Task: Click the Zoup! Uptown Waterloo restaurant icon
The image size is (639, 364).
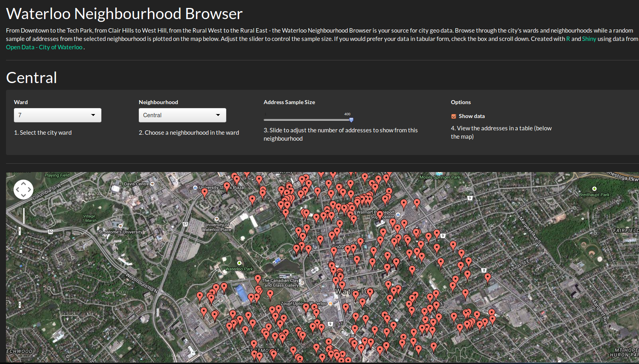Action: pos(330,304)
